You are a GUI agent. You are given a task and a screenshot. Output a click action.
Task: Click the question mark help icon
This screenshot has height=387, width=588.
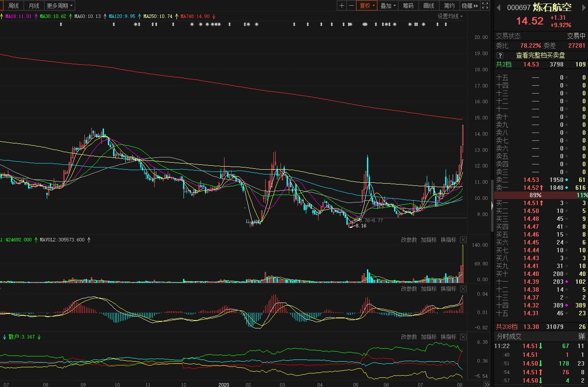500,56
